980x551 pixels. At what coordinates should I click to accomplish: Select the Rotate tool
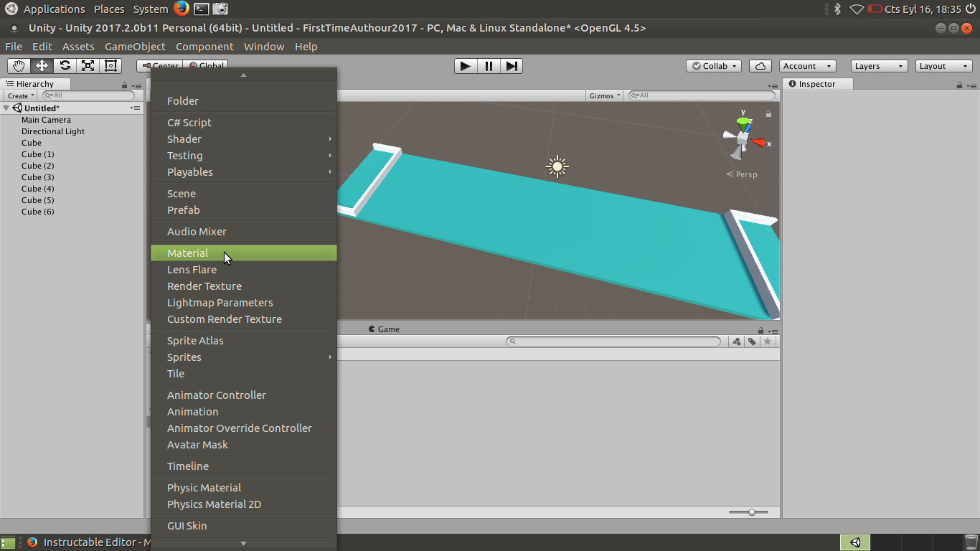pyautogui.click(x=65, y=66)
